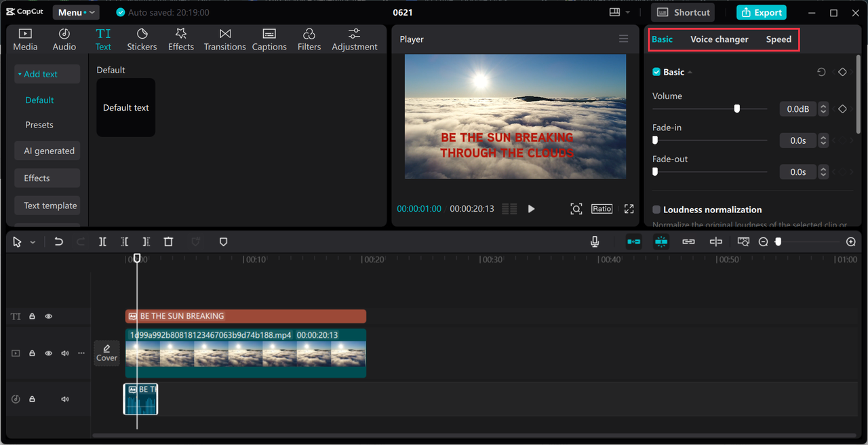Open the Stickers panel
868x445 pixels.
[x=142, y=39]
